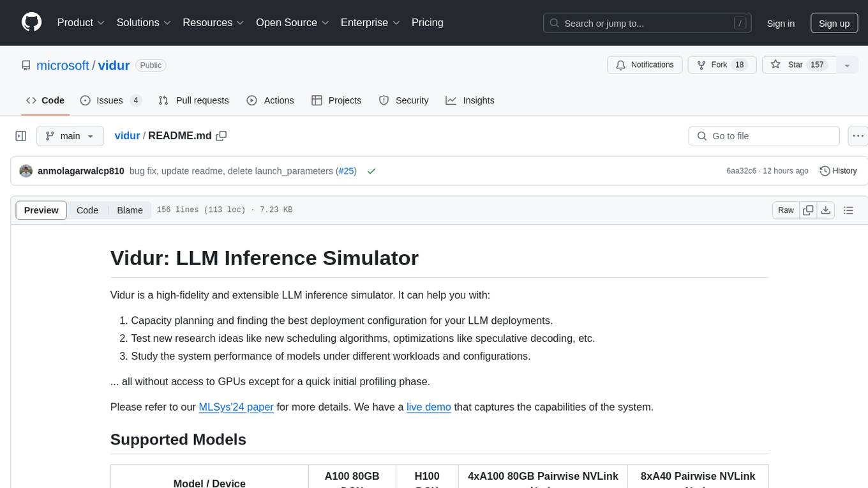This screenshot has width=868, height=488.
Task: Click the Supported Models heading
Action: (x=178, y=439)
